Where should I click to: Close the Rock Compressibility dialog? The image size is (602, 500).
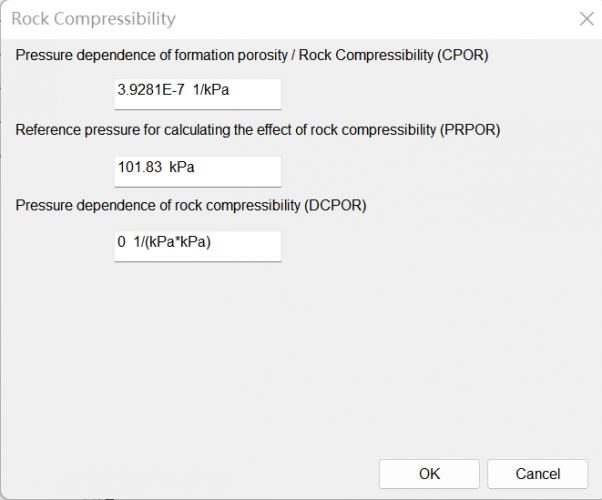[587, 18]
